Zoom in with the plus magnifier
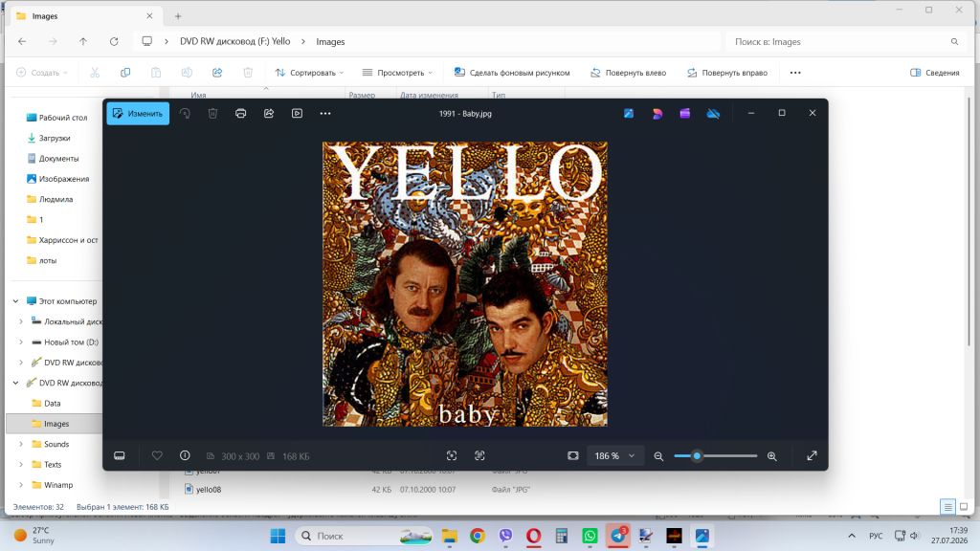 [772, 456]
